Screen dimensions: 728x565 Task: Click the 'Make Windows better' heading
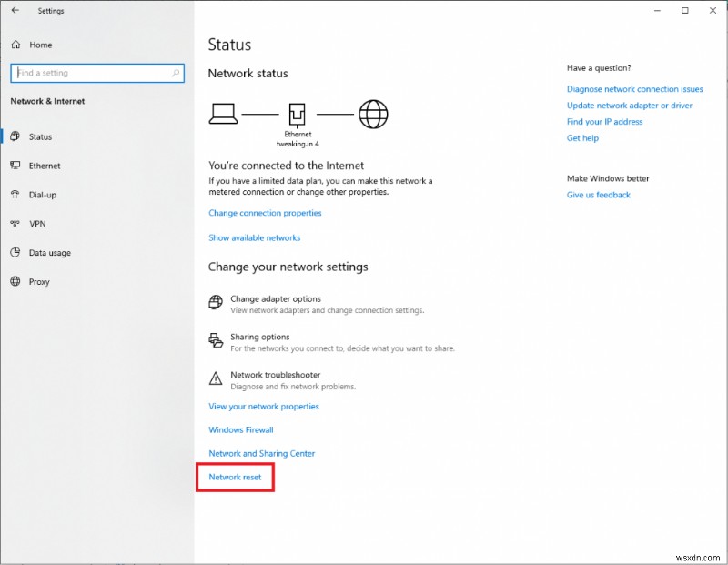coord(608,178)
